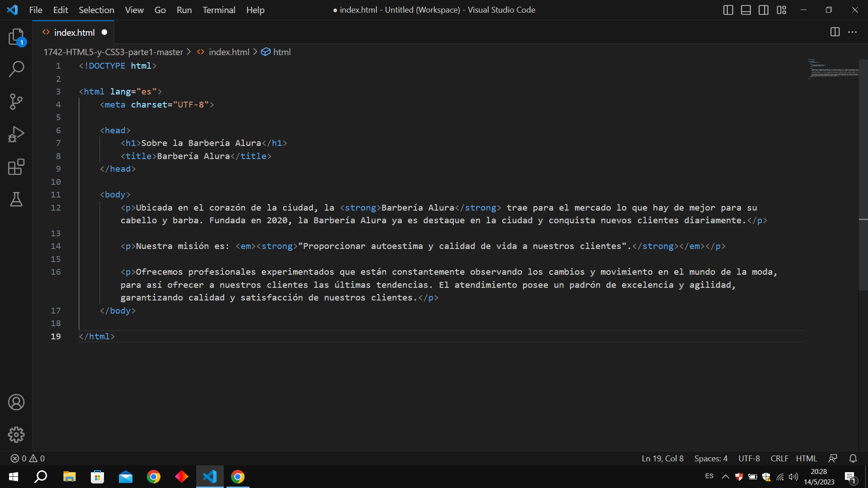Open network Wi-Fi tray icon
The width and height of the screenshot is (868, 488).
[780, 477]
